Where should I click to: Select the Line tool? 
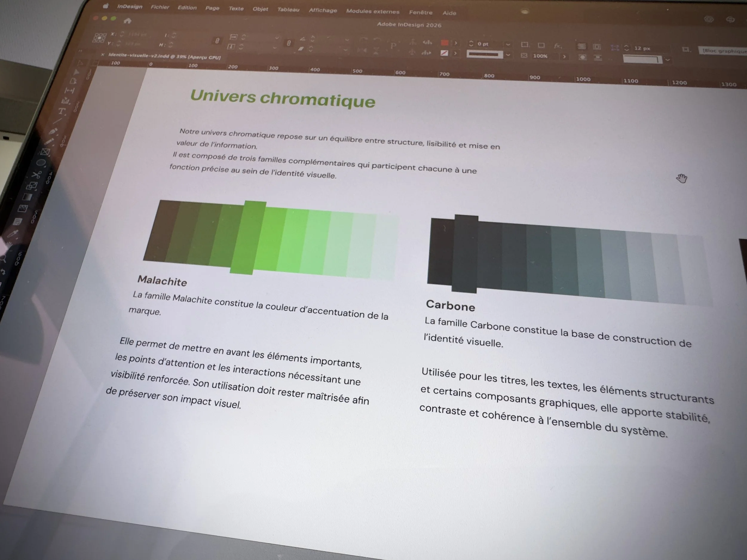pyautogui.click(x=58, y=121)
